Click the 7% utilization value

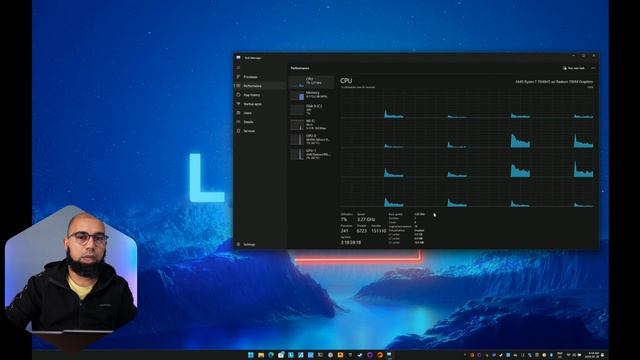344,220
